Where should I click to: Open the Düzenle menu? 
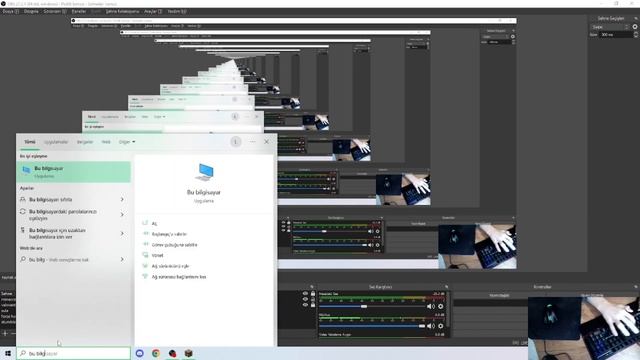pos(31,11)
